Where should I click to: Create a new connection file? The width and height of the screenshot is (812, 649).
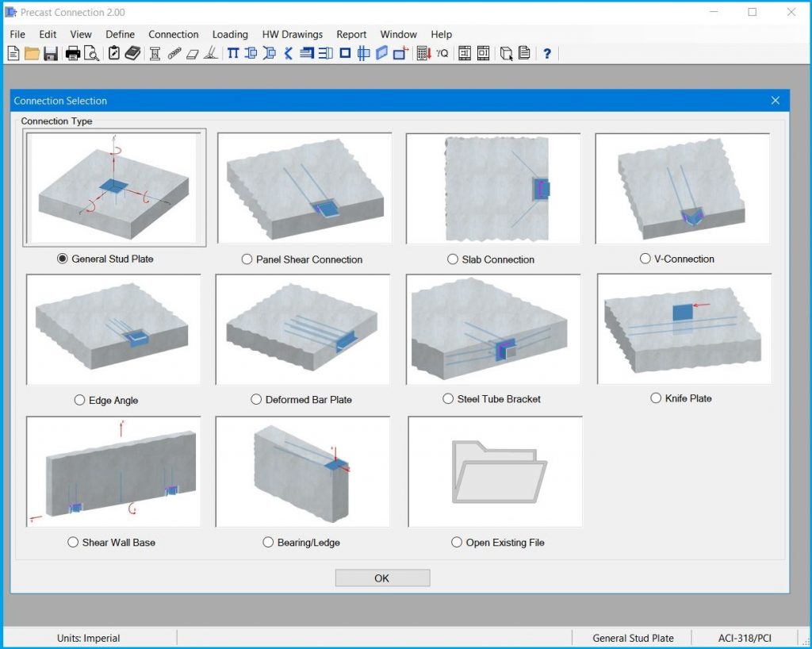pos(13,53)
